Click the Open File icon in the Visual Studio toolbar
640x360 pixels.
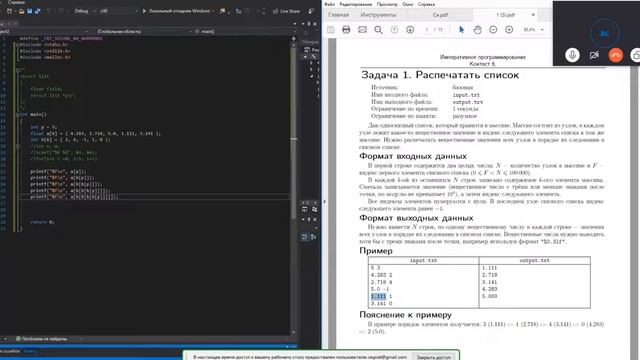[21, 11]
